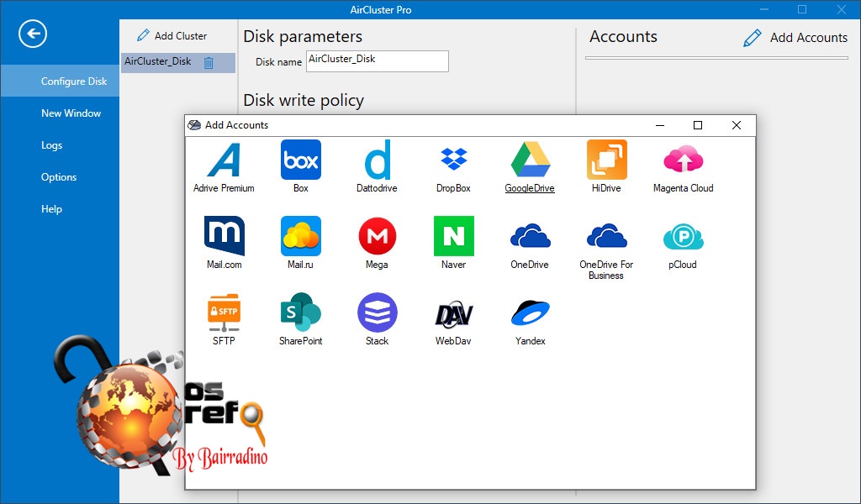Open the Logs sidebar item
Image resolution: width=861 pixels, height=504 pixels.
point(51,145)
